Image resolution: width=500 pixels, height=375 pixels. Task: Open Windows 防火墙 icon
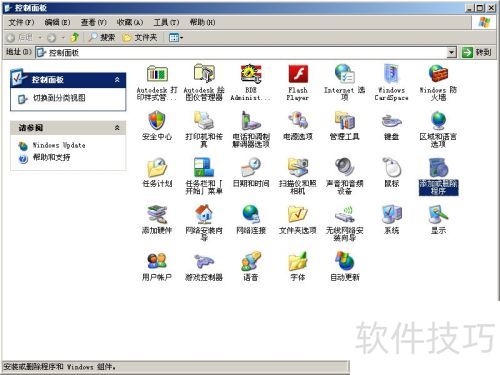(438, 74)
